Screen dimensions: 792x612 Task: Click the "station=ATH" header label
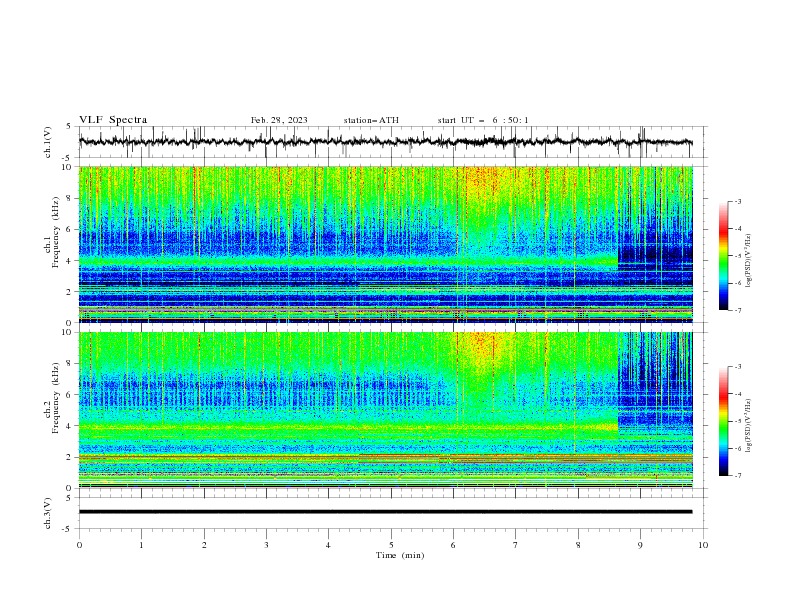(x=371, y=120)
